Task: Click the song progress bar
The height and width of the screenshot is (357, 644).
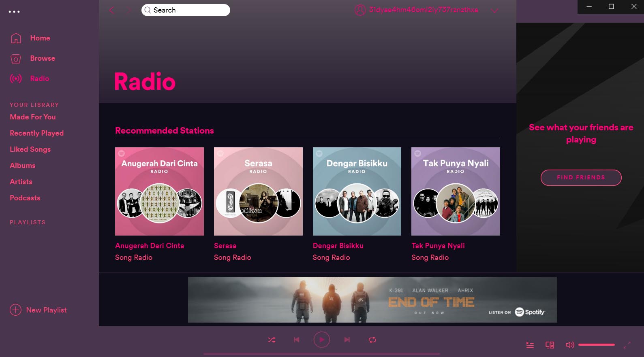Action: [x=322, y=354]
